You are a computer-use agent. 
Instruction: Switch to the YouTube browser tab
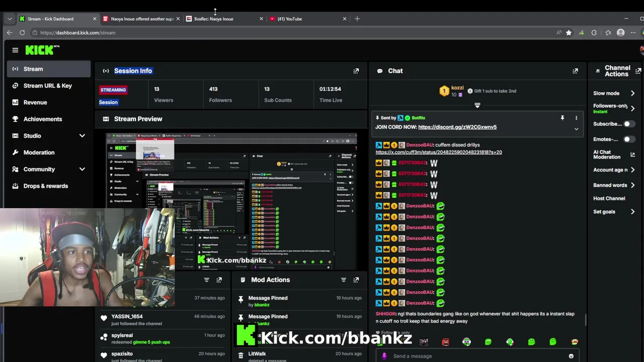point(307,19)
